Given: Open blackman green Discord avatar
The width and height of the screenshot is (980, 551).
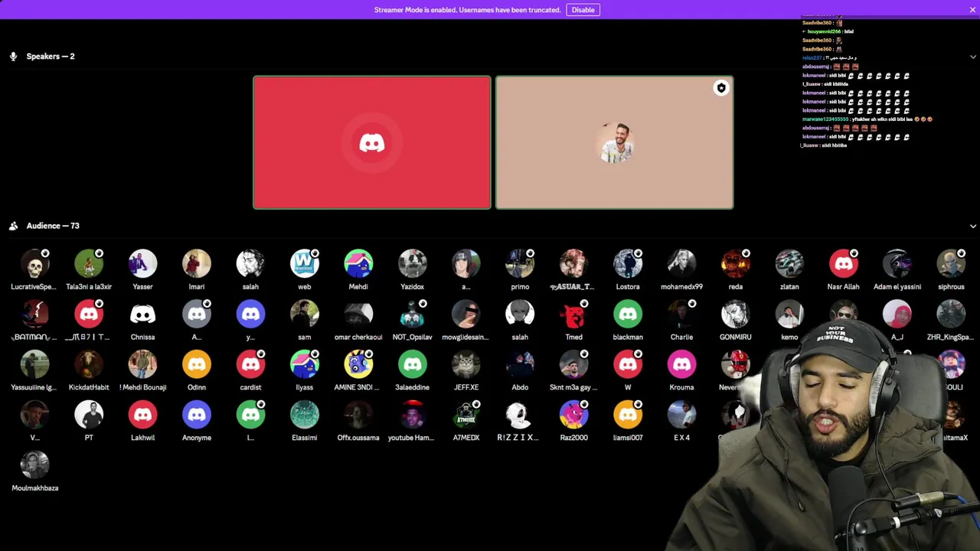Looking at the screenshot, I should point(628,314).
